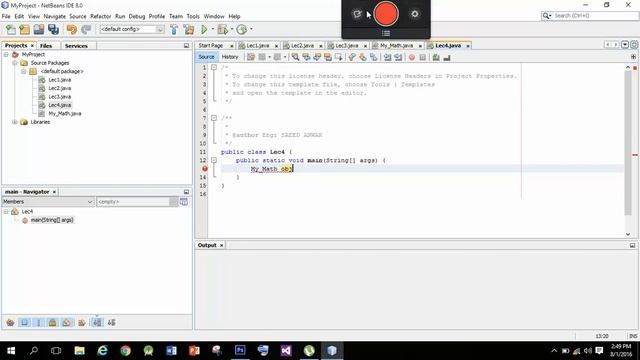Toggle Sort by Source in Navigator
640x360 pixels.
tap(111, 322)
